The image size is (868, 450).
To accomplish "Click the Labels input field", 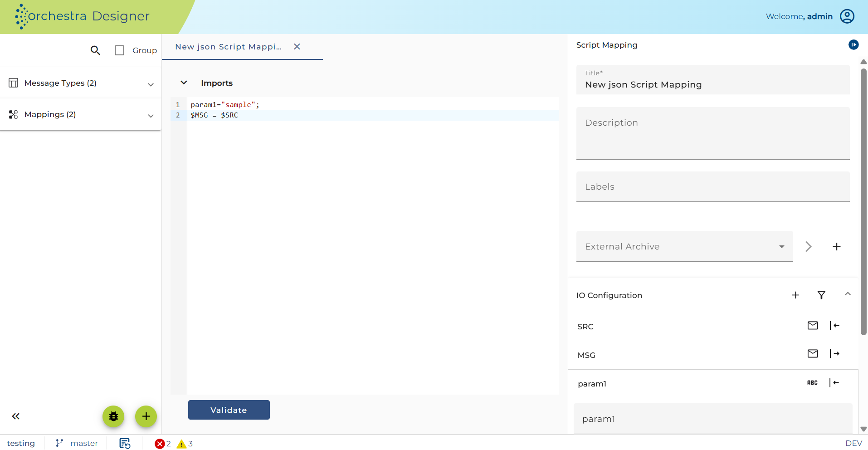I will (713, 186).
